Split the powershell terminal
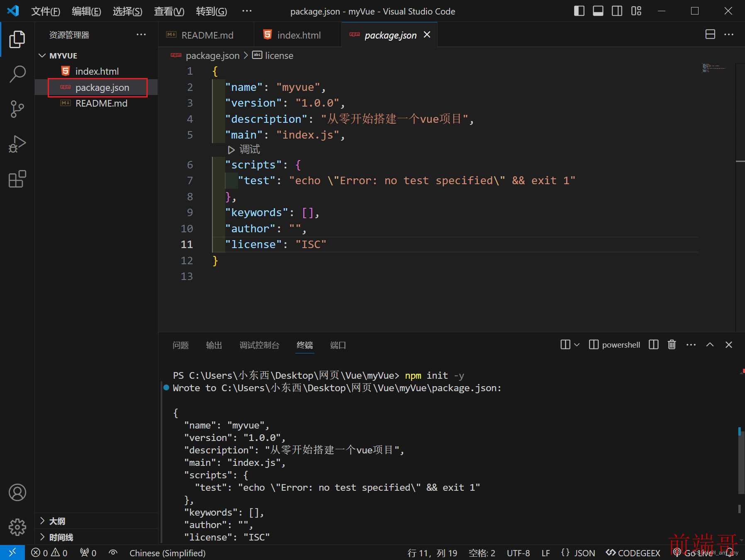This screenshot has height=560, width=745. [x=654, y=344]
